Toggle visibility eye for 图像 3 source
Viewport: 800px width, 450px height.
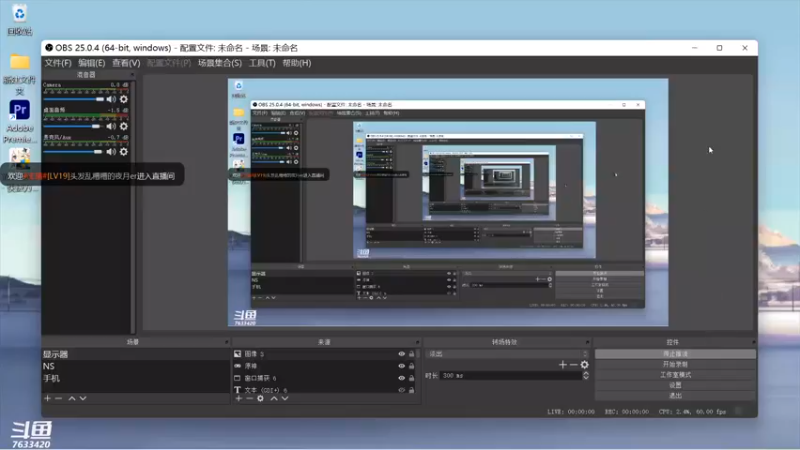coord(402,354)
